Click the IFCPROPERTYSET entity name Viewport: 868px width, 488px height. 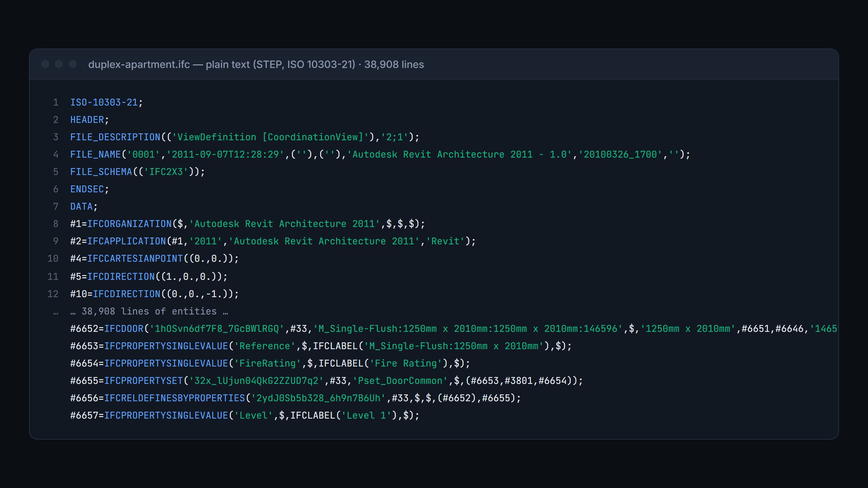(144, 381)
